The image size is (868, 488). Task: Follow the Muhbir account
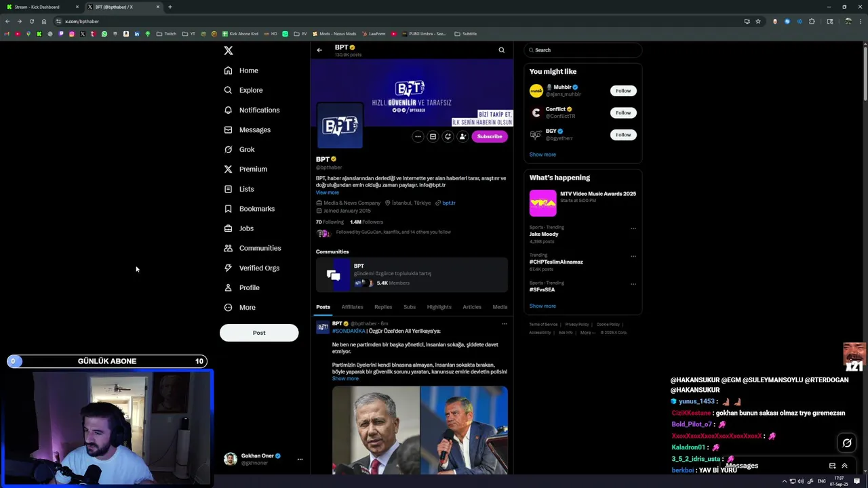[x=623, y=91]
